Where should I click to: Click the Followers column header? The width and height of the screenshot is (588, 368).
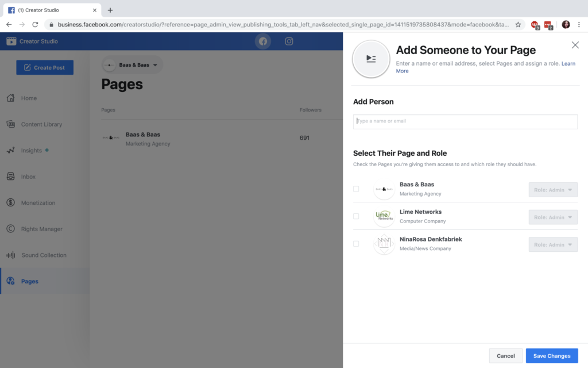[x=311, y=110]
